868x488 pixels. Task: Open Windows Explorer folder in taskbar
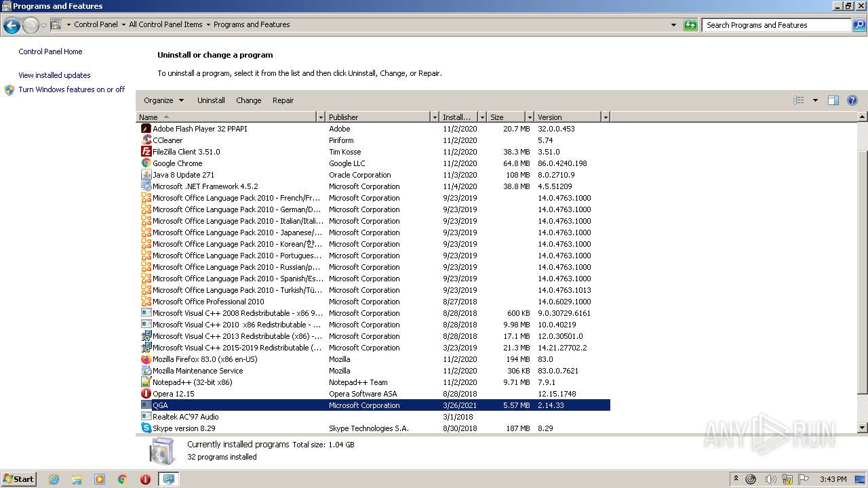(x=77, y=479)
